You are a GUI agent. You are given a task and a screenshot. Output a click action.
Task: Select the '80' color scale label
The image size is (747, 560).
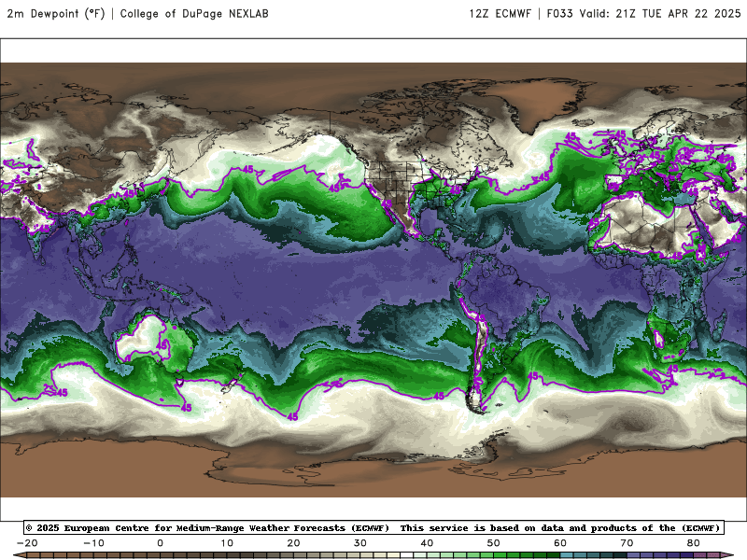tap(694, 543)
